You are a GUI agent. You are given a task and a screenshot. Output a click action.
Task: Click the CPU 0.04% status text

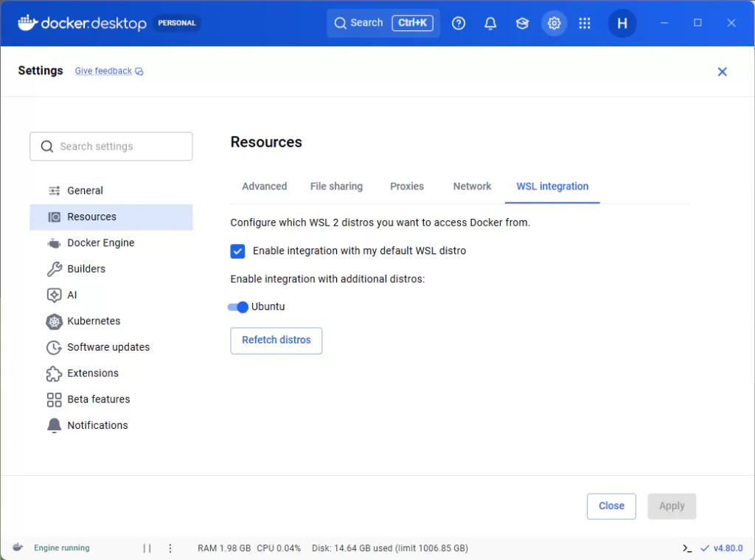(x=279, y=548)
